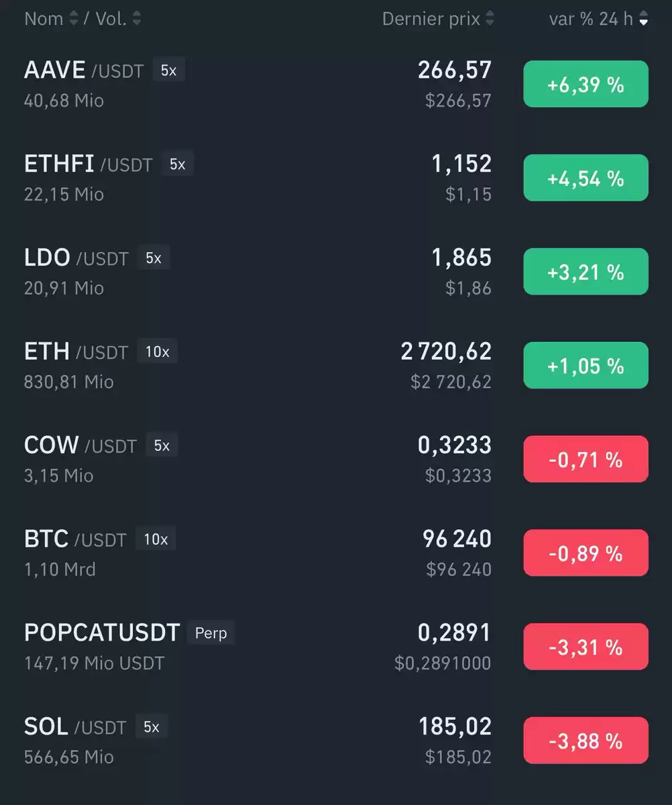Image resolution: width=672 pixels, height=805 pixels.
Task: Tap the ETH 10x leverage badge
Action: (x=158, y=352)
